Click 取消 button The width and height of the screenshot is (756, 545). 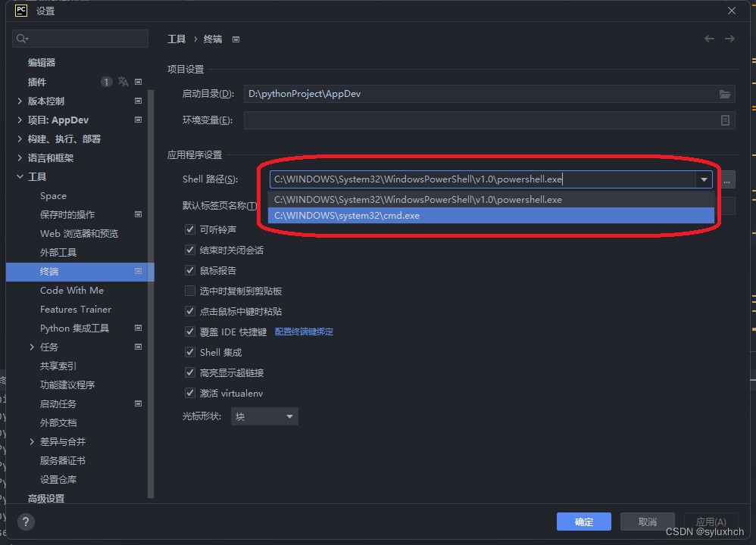pos(647,522)
